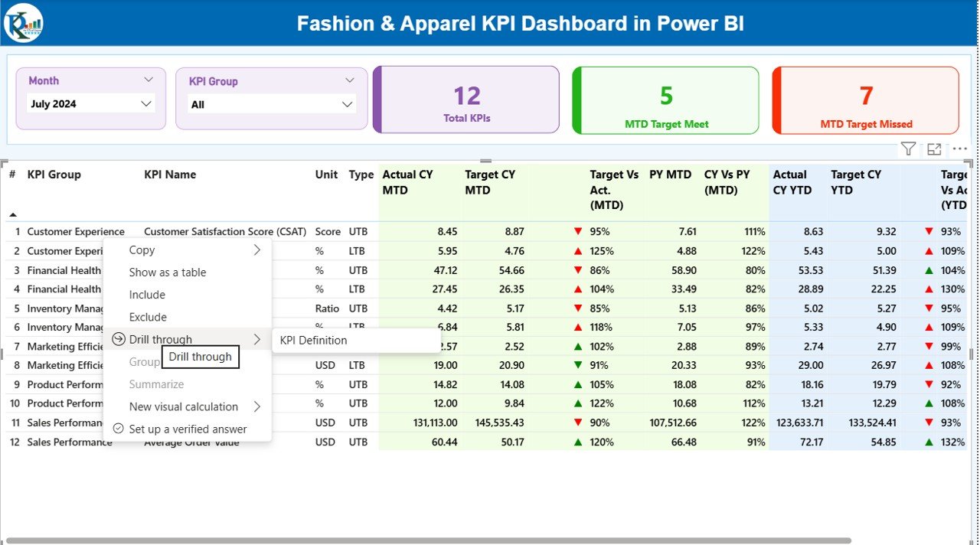980x545 pixels.
Task: Click the verified answer checkmark icon
Action: pyautogui.click(x=119, y=429)
